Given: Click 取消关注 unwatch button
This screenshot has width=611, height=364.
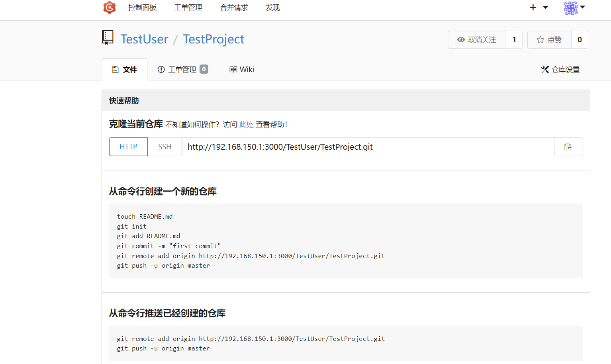Looking at the screenshot, I should pos(477,40).
